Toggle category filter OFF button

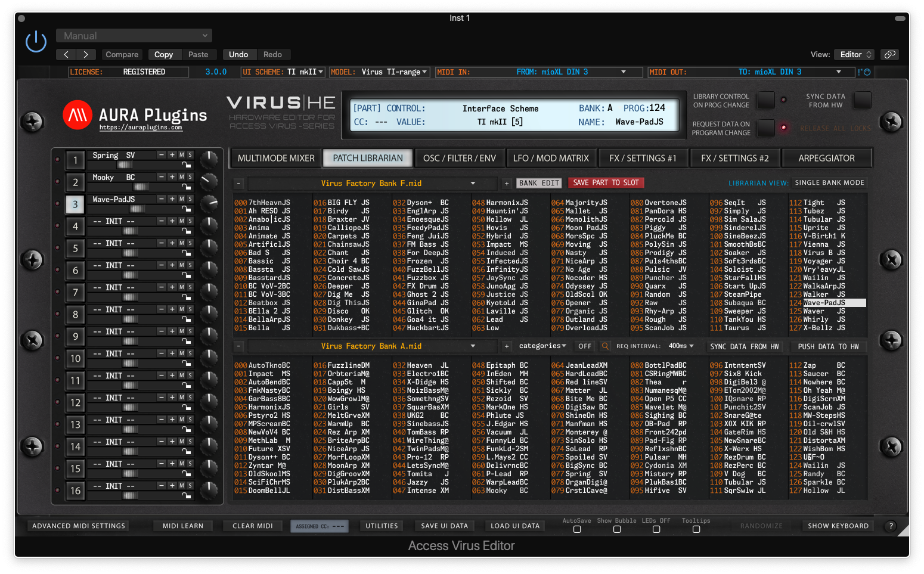[x=585, y=346]
